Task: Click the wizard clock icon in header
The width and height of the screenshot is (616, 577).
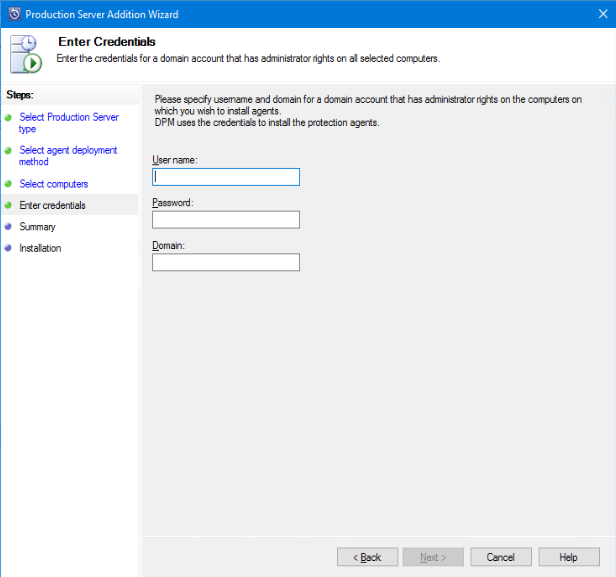Action: 26,54
